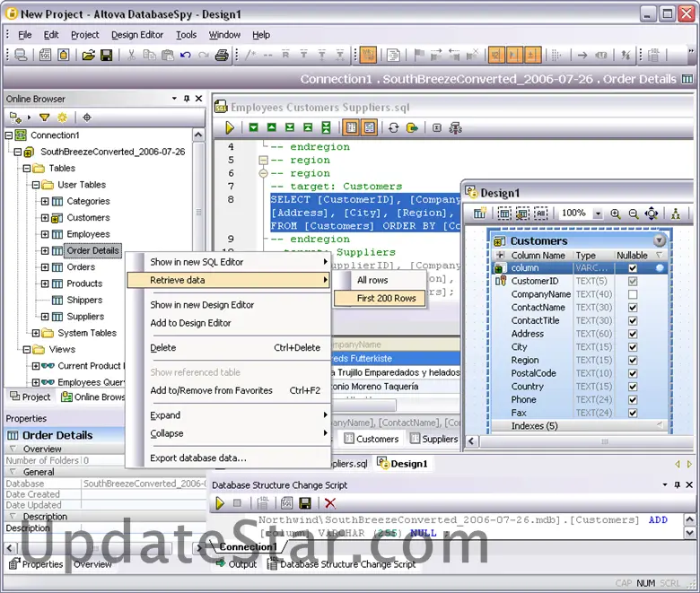Open the 100% zoom dropdown in Design1
This screenshot has height=593, width=700.
[x=598, y=214]
